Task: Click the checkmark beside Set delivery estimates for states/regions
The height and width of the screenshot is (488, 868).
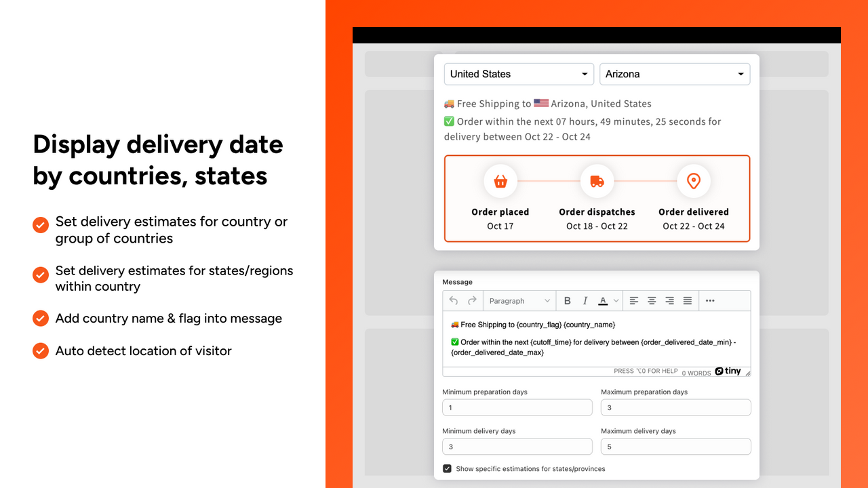Action: [41, 274]
